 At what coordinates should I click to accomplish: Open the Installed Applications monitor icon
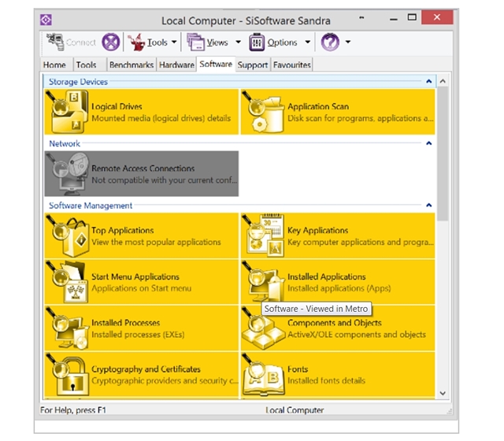tap(263, 282)
